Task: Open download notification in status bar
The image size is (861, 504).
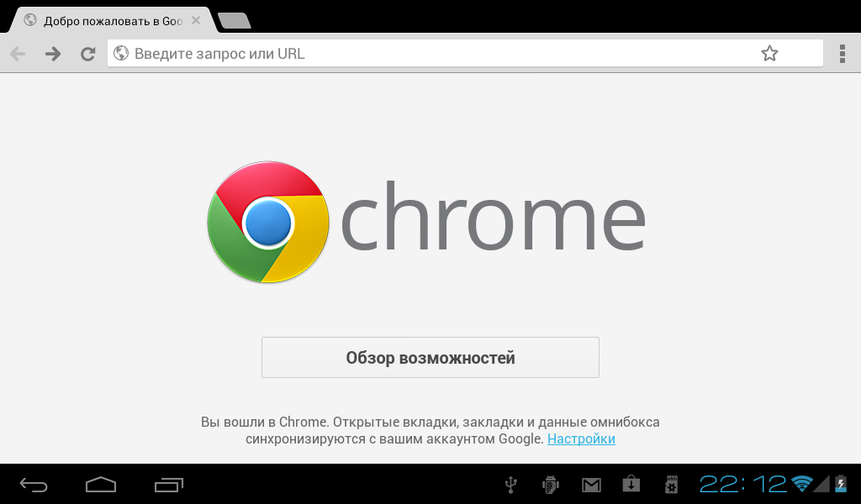Action: click(x=631, y=484)
